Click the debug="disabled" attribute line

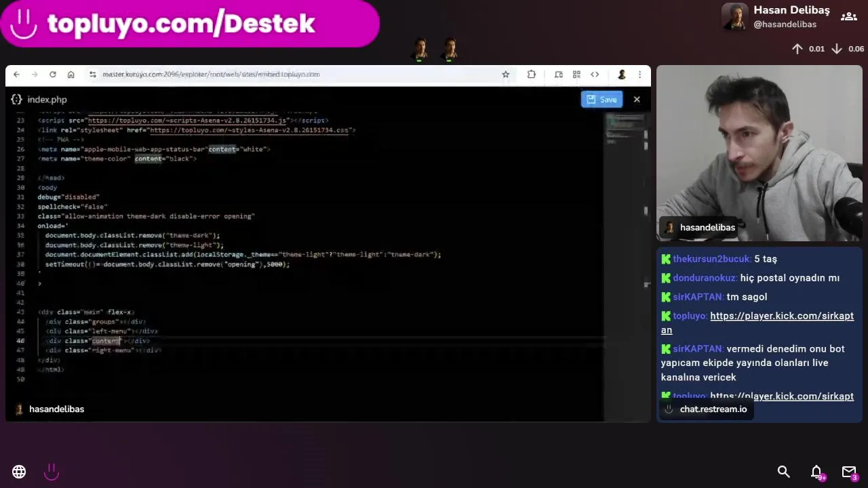pyautogui.click(x=68, y=197)
